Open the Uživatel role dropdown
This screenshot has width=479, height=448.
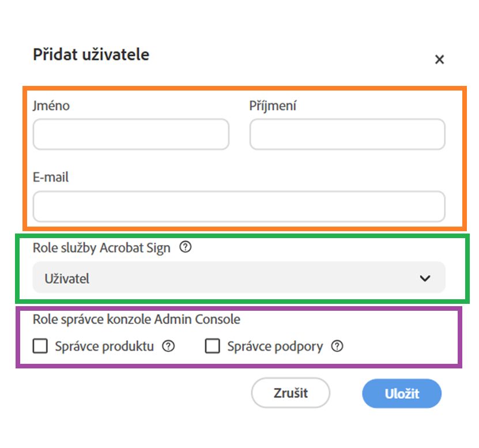(x=239, y=278)
